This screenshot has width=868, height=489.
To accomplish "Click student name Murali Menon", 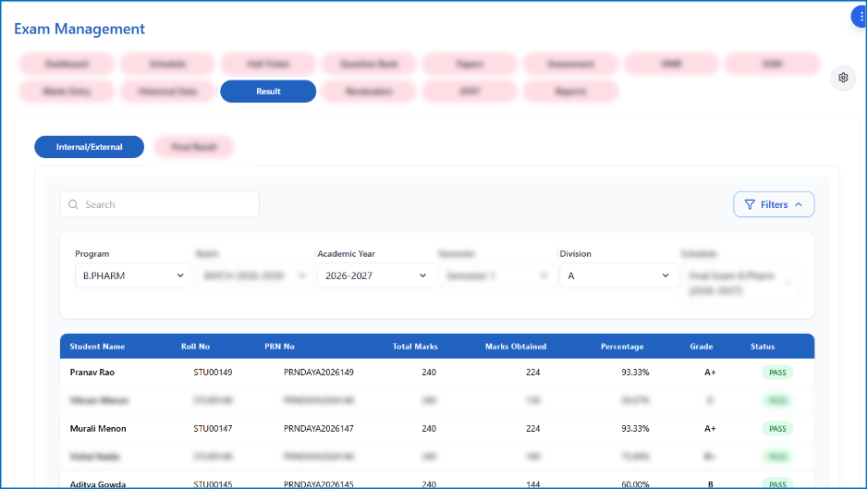I will [x=98, y=428].
